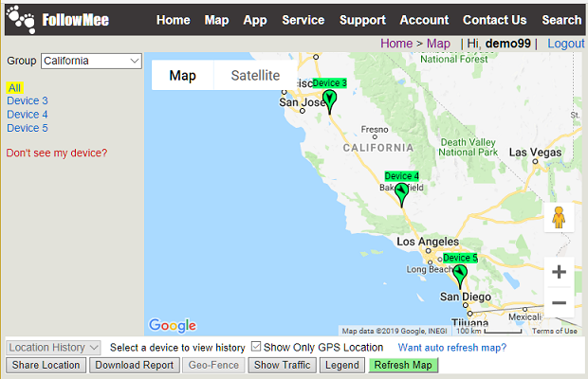
Task: Click the Fresno map label
Action: pyautogui.click(x=375, y=130)
